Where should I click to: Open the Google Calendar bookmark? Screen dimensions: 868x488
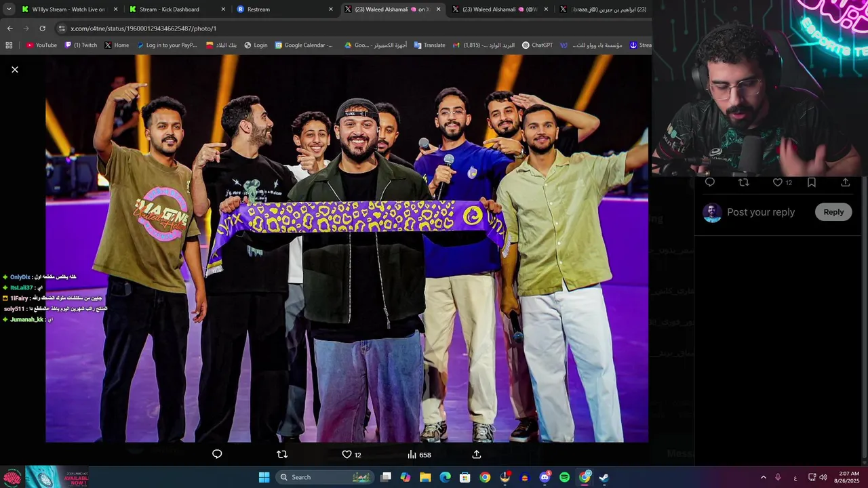coord(304,45)
